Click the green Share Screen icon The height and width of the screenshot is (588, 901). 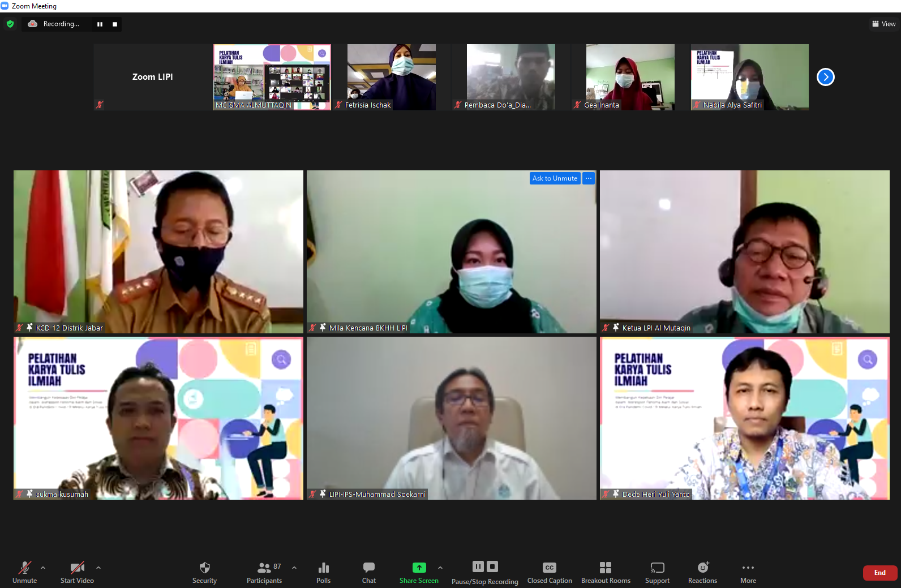click(419, 568)
